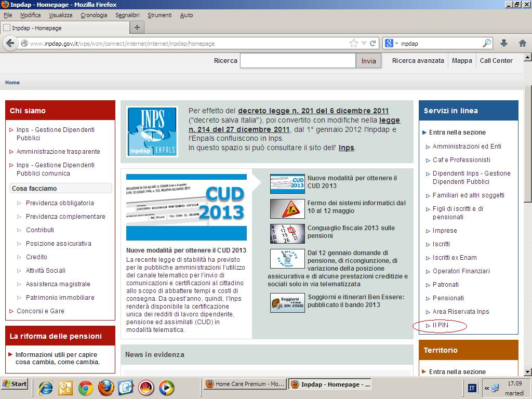Open the Il PIN link
This screenshot has height=399, width=532.
(441, 325)
